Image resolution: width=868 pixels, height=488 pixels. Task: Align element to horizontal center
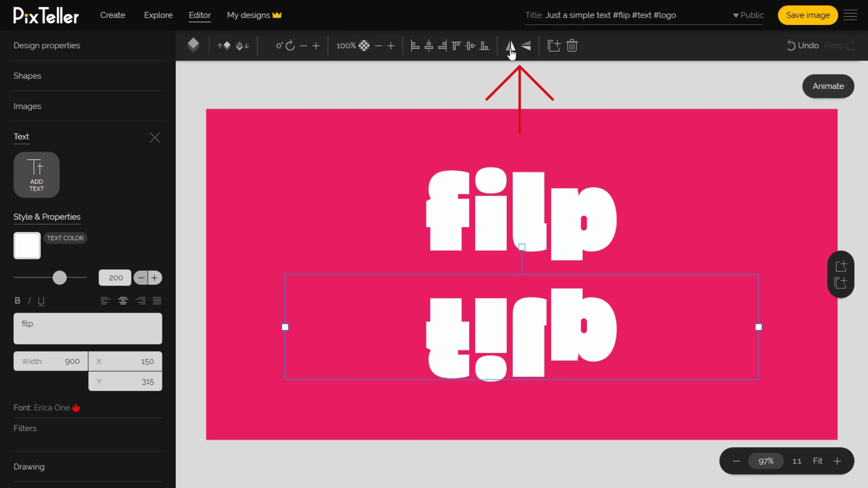[x=429, y=46]
